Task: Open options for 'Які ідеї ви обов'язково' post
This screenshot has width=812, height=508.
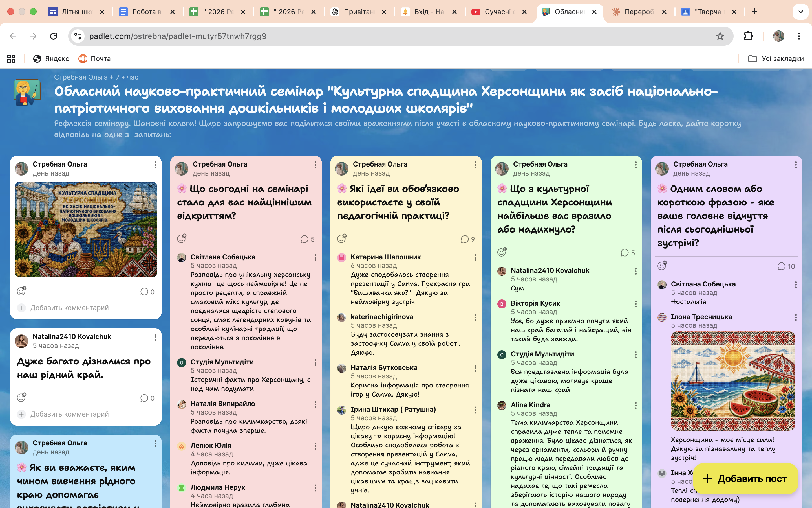Action: click(475, 165)
